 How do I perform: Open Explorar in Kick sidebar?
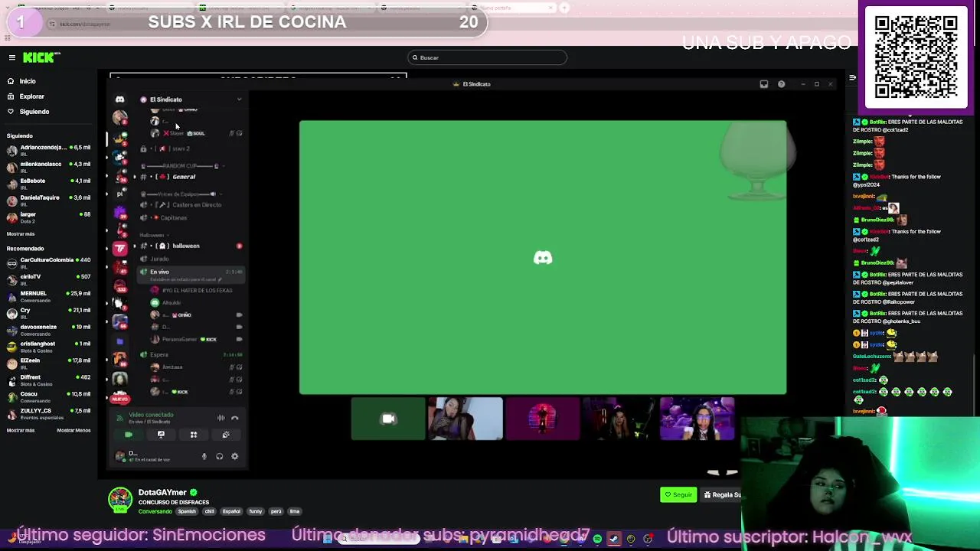point(32,96)
